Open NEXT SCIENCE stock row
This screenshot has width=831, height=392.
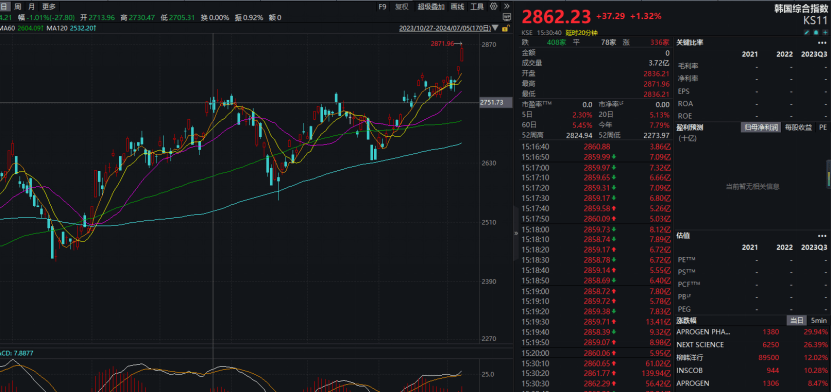(753, 345)
